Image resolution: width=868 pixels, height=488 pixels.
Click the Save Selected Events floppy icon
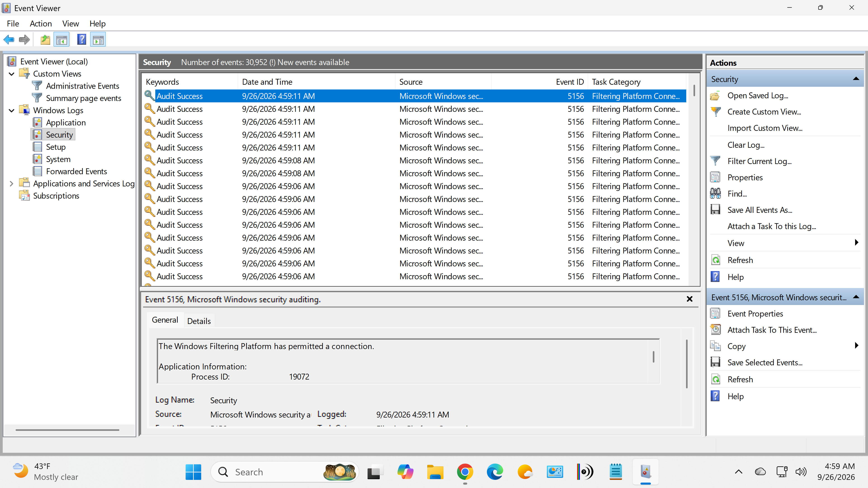(715, 362)
